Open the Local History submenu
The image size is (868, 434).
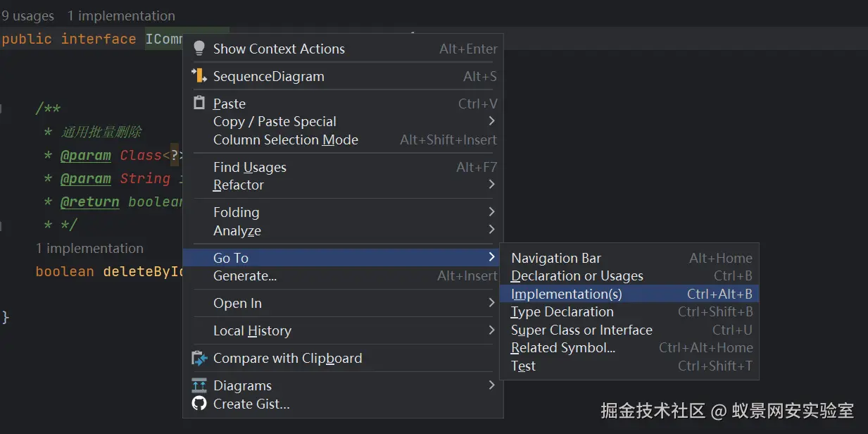coord(252,330)
